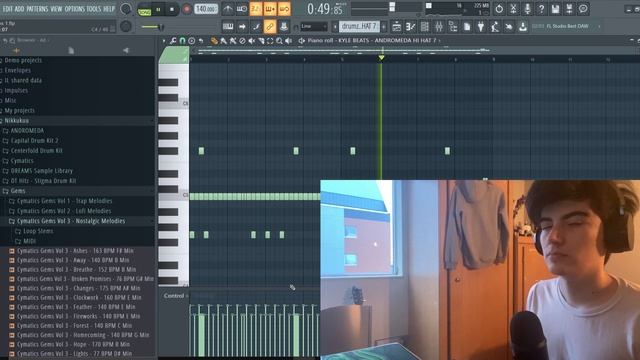Toggle typing keyboard to piano icon
The height and width of the screenshot is (360, 640).
click(x=228, y=27)
